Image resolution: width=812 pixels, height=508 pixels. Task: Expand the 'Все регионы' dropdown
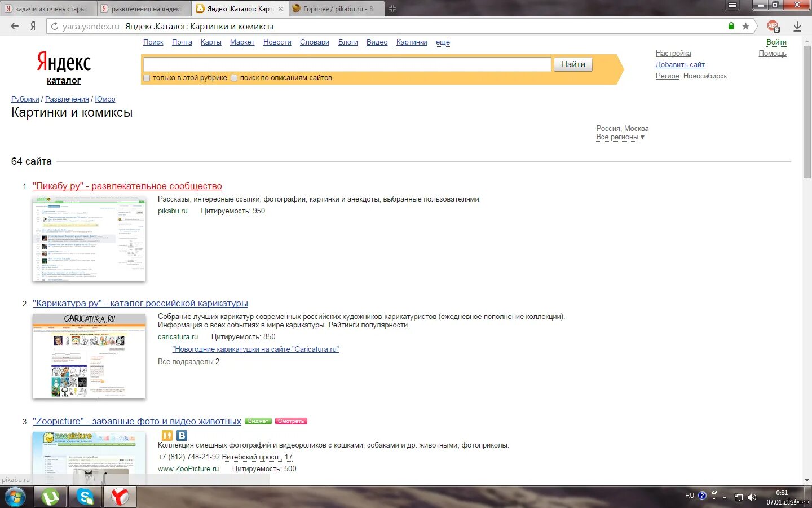tap(620, 137)
